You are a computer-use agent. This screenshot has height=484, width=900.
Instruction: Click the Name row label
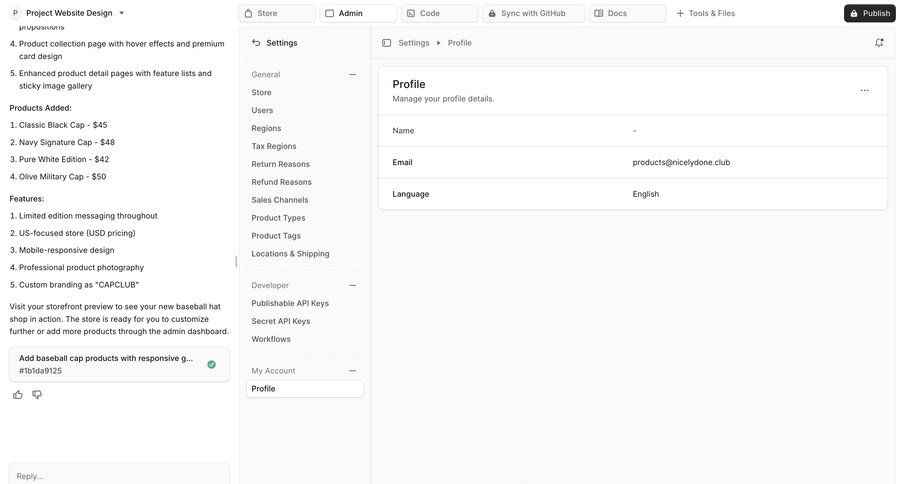pos(403,131)
